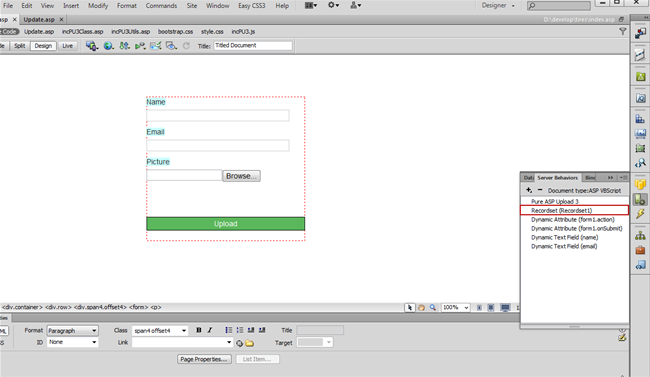Viewport: 650px width, 377px height.
Task: Switch to Design view
Action: tap(43, 46)
